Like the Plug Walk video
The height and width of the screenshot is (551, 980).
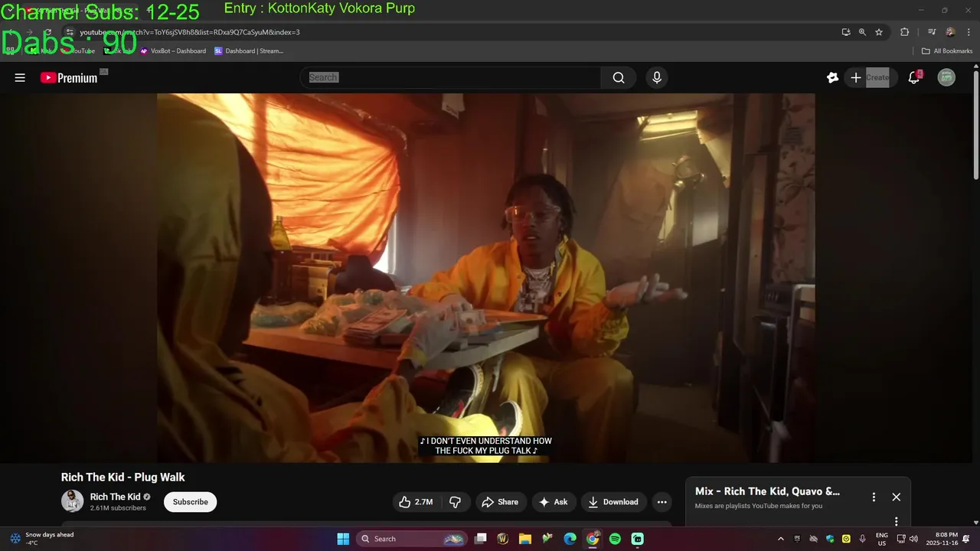(416, 502)
